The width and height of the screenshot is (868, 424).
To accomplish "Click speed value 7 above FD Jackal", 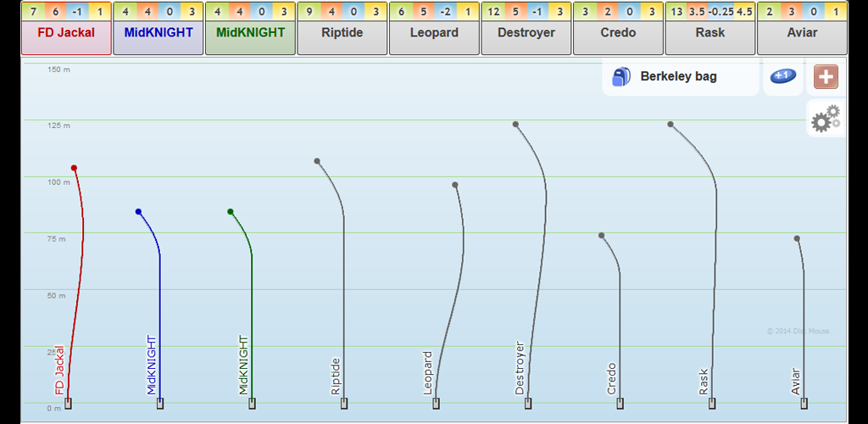I will (x=34, y=12).
